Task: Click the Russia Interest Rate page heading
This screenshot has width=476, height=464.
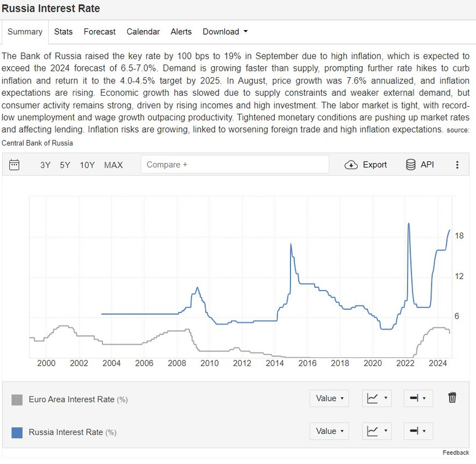Action: pos(50,8)
